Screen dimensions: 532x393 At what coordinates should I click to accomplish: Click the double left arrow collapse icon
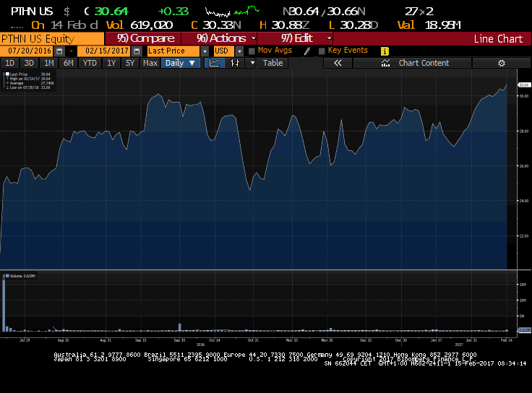337,63
